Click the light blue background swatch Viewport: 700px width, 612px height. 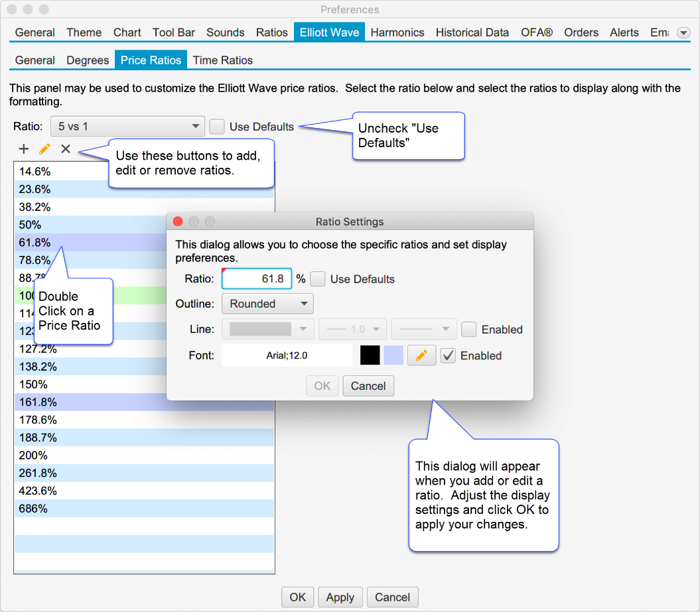pyautogui.click(x=394, y=355)
